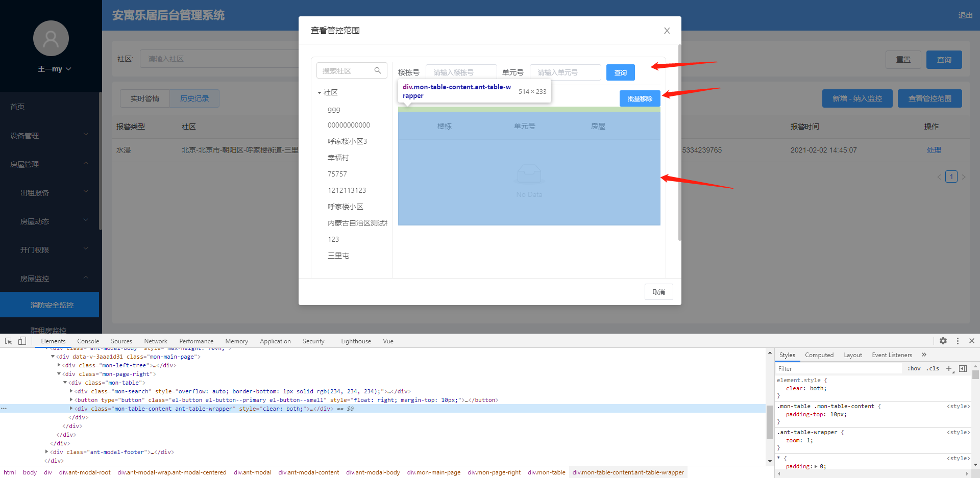Expand 开门权限 sidebar submenu

(50, 249)
